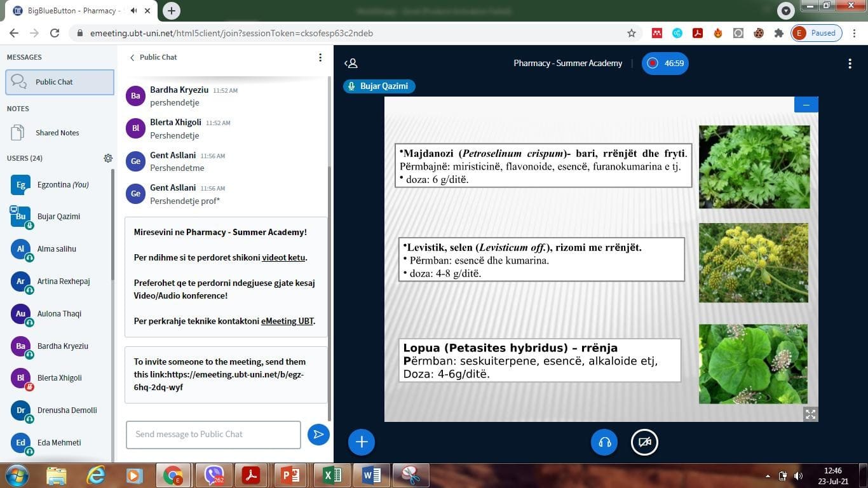Select Public Chat in the messages list

[x=60, y=82]
